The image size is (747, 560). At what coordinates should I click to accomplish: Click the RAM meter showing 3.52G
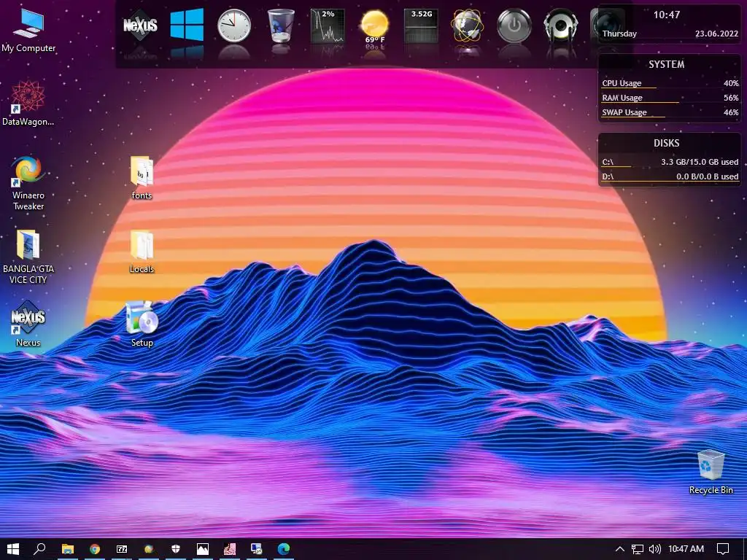pyautogui.click(x=421, y=26)
